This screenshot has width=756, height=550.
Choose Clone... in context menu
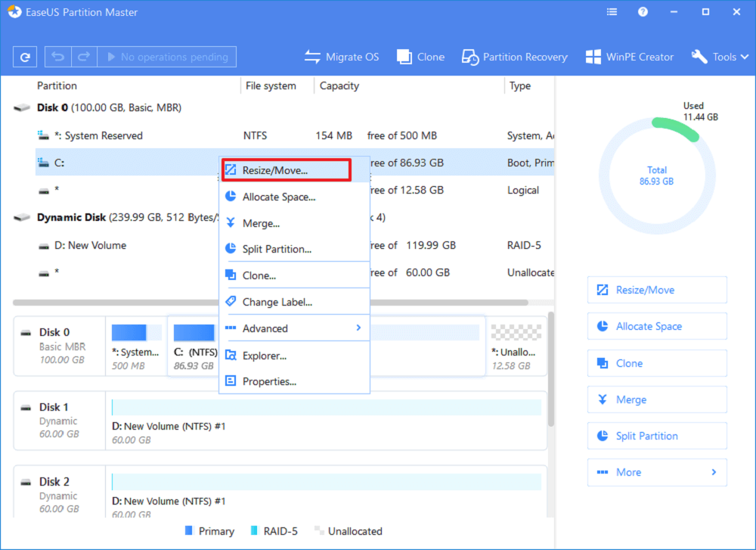(295, 275)
